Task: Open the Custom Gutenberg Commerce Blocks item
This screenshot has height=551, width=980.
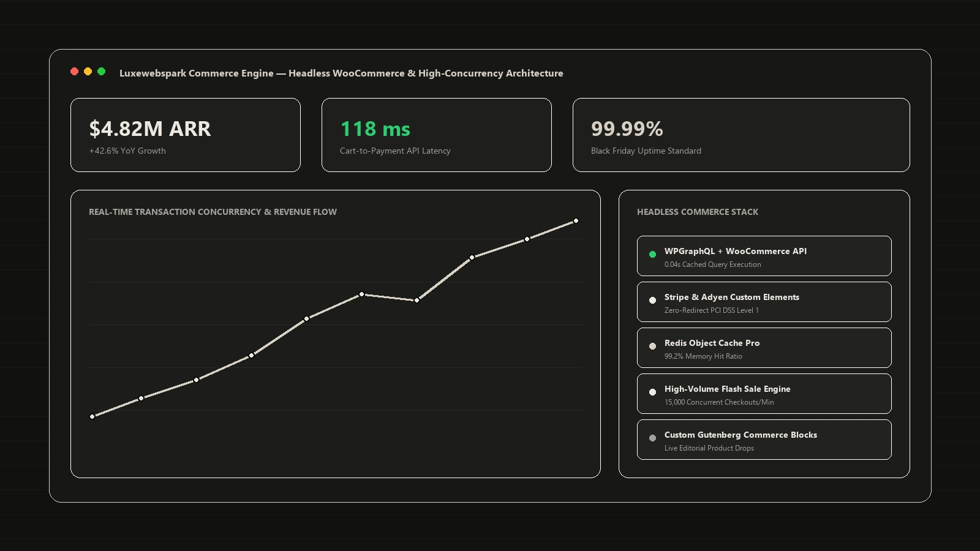Action: point(764,440)
